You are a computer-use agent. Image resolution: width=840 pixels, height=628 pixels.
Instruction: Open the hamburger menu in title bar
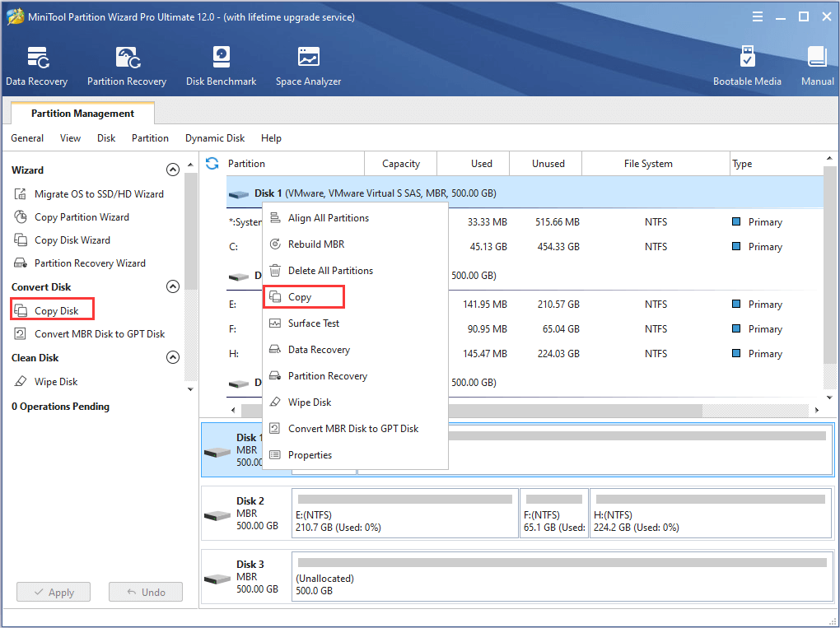(x=757, y=16)
